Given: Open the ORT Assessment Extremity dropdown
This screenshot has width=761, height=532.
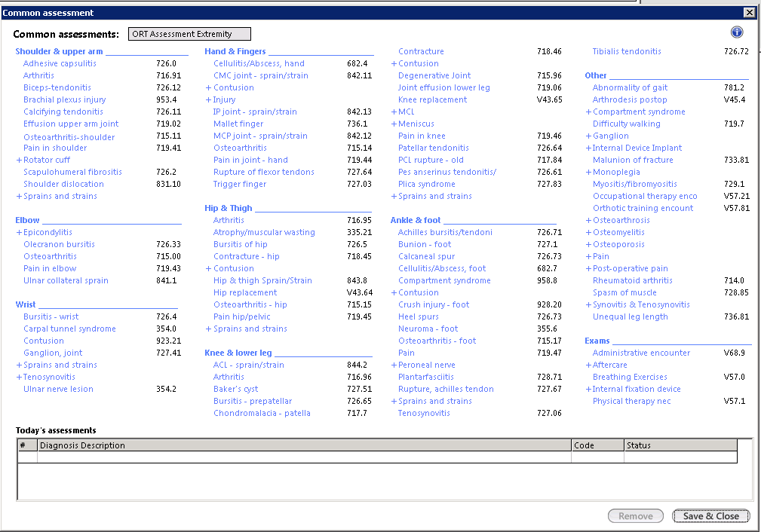Looking at the screenshot, I should [189, 34].
